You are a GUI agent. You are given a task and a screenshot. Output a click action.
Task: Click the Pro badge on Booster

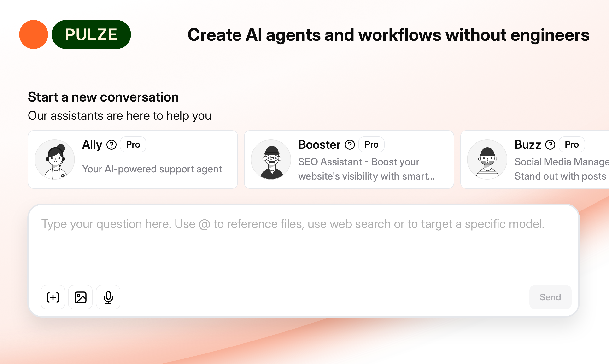(x=371, y=144)
